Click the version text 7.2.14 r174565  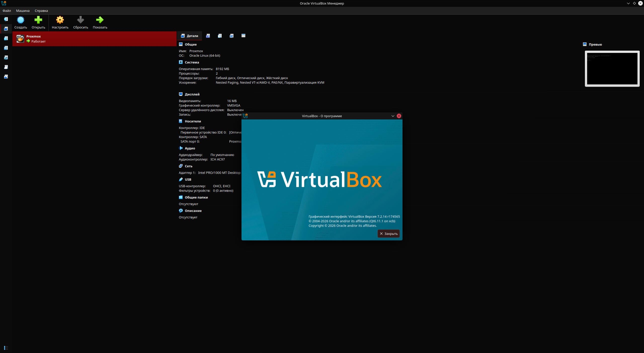pos(388,216)
